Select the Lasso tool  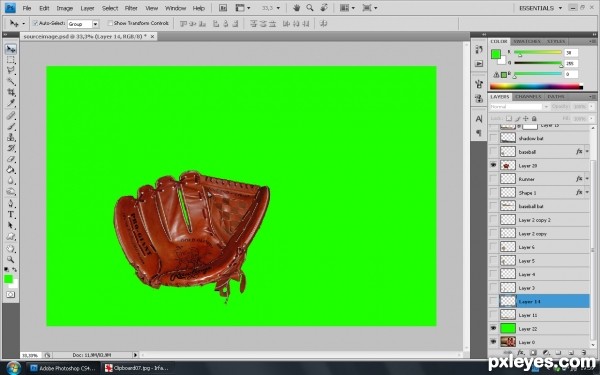pyautogui.click(x=11, y=70)
